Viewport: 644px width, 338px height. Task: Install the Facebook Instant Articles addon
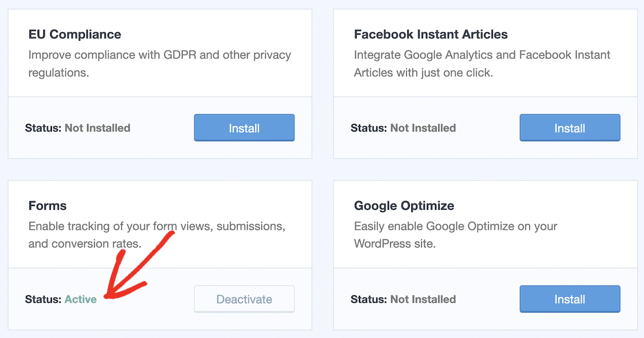coord(570,127)
